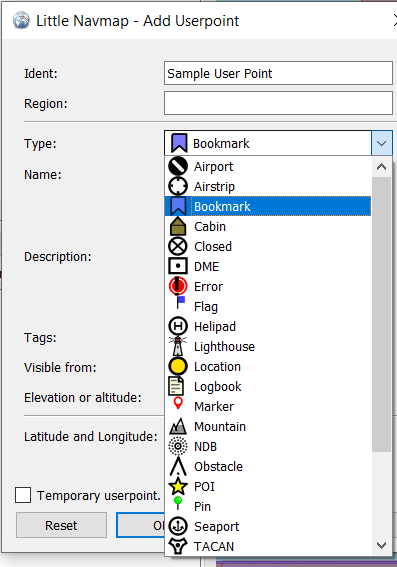
Task: Click the Reset button
Action: click(x=61, y=525)
